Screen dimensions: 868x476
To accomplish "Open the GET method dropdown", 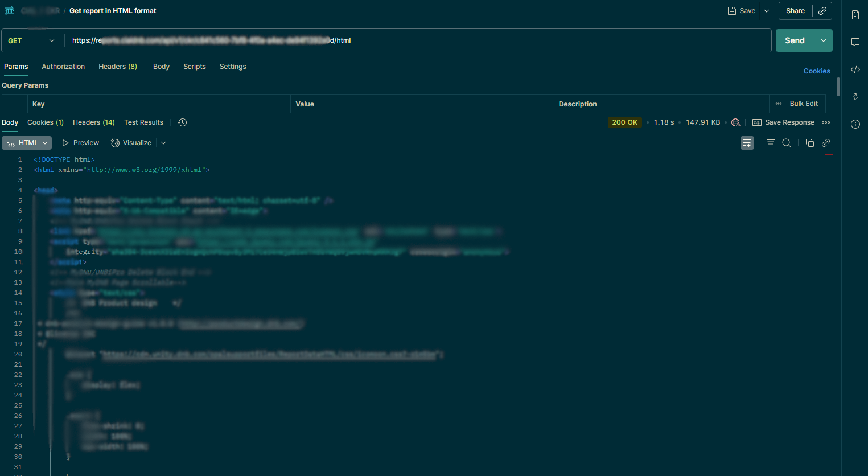I will pos(31,40).
